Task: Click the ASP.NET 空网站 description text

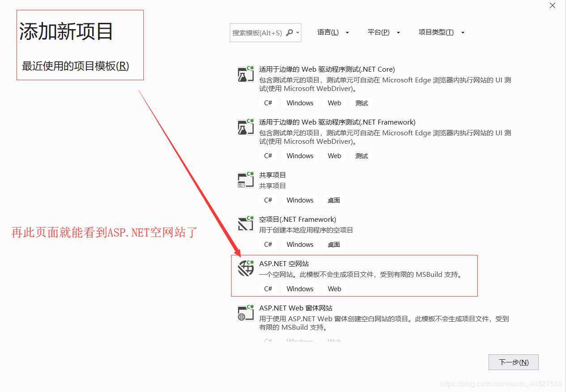Action: tap(360, 275)
